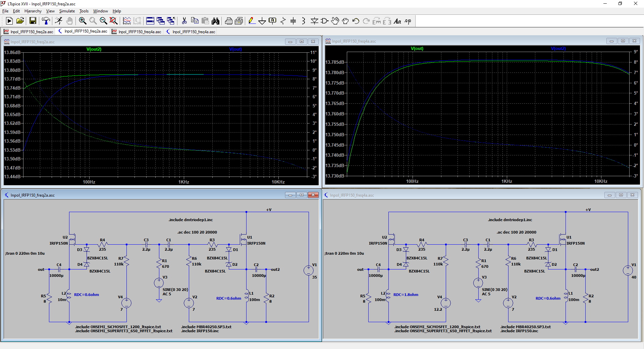Image resolution: width=644 pixels, height=349 pixels.
Task: Place a diode from the toolbar
Action: pyautogui.click(x=314, y=21)
